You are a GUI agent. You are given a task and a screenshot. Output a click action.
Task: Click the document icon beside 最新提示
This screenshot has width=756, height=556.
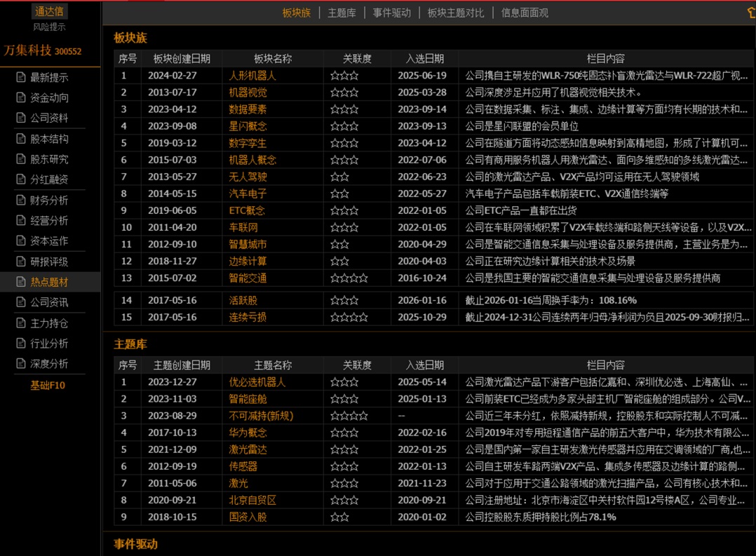[21, 77]
